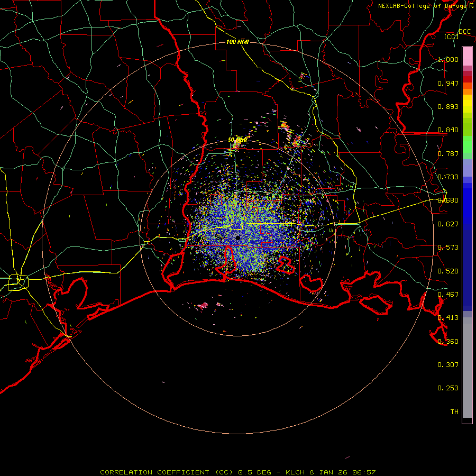Click the 0.627 scale value
The height and width of the screenshot is (476, 476).
(448, 224)
